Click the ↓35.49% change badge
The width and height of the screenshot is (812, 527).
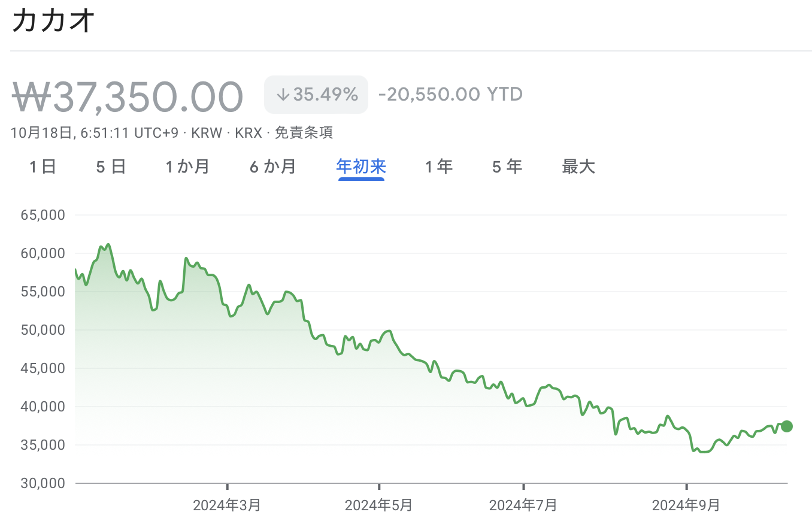(316, 95)
